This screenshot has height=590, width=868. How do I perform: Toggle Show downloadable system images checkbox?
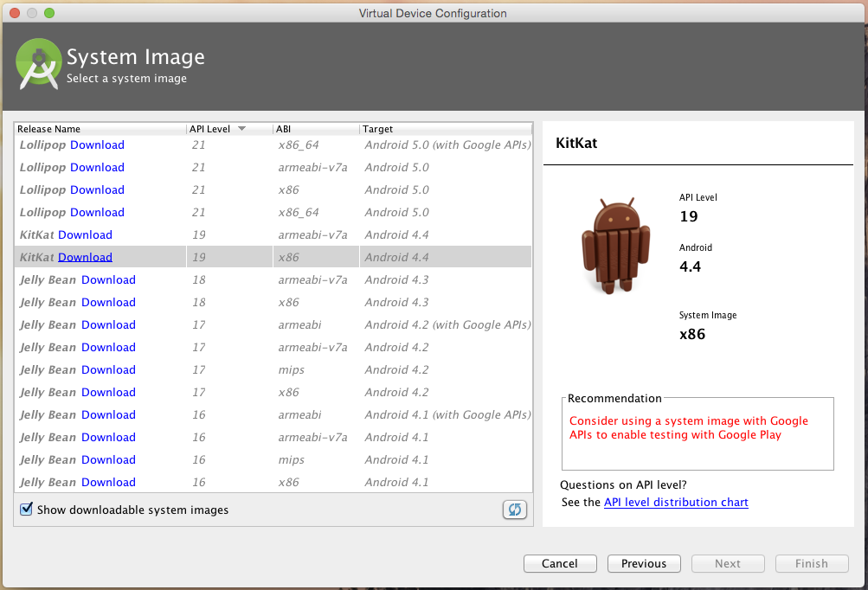tap(27, 510)
